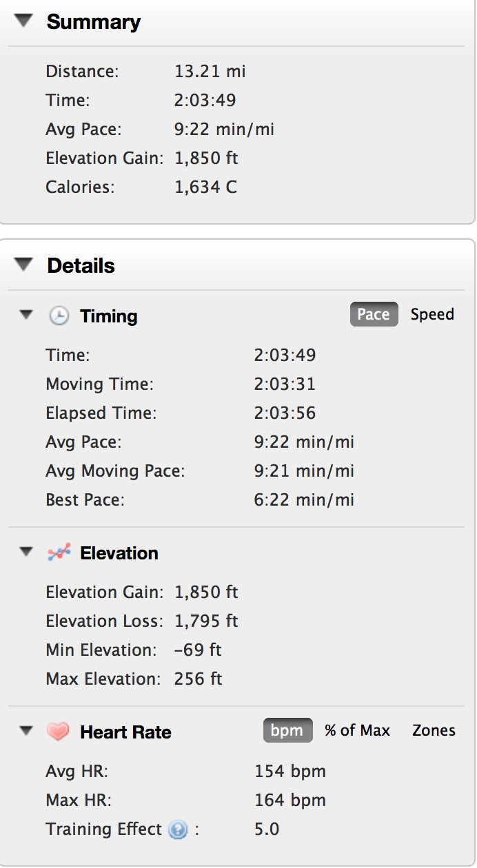Show heart rate in bpm
Image resolution: width=477 pixels, height=868 pixels.
[287, 730]
